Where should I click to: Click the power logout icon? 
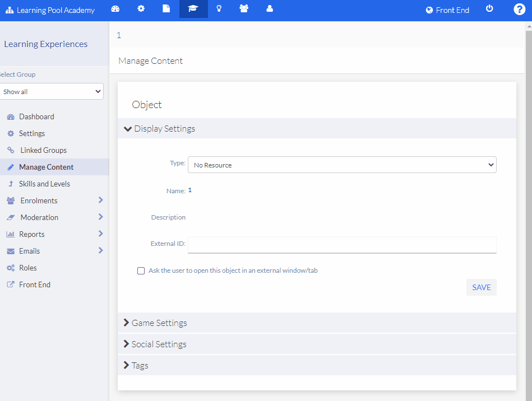489,9
